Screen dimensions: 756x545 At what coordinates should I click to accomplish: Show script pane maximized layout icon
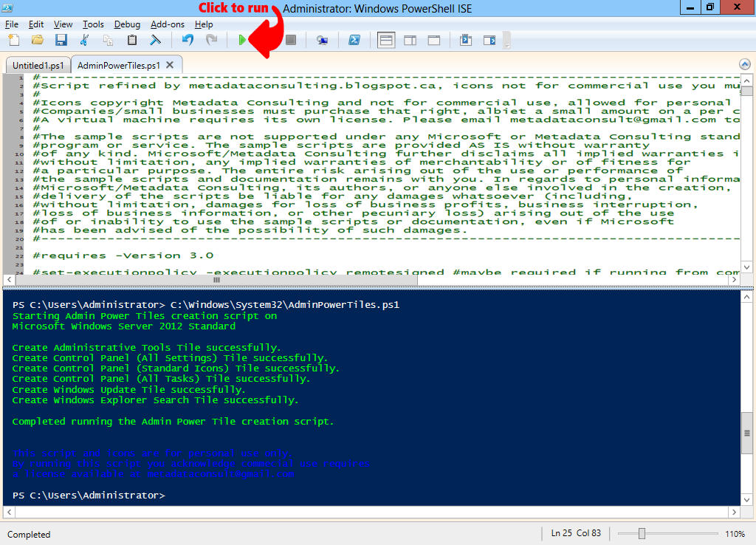click(x=434, y=40)
